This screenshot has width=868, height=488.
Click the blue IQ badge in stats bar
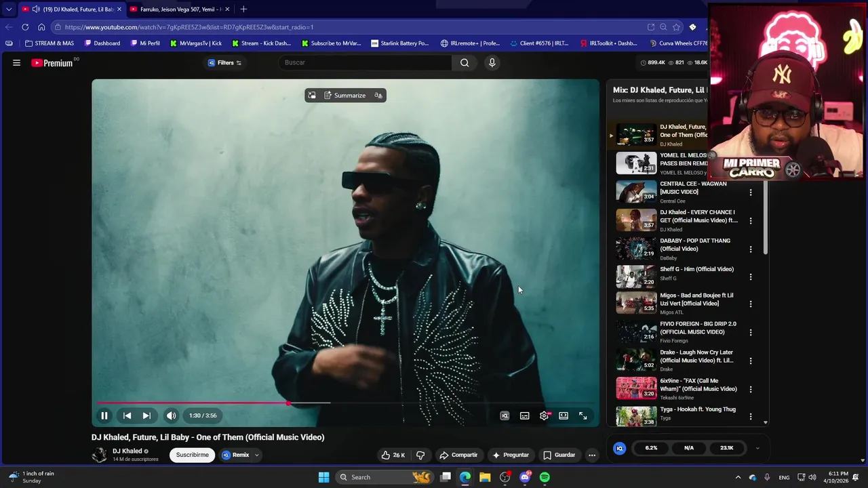(619, 448)
